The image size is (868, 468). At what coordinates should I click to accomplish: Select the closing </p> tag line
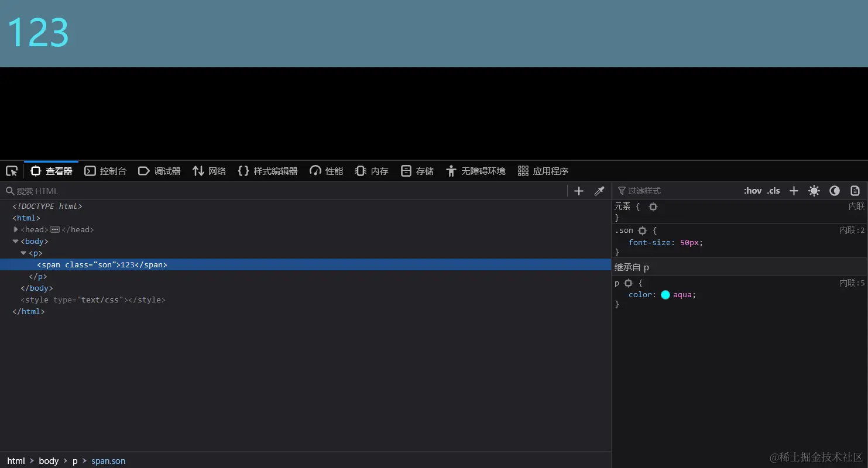click(x=38, y=277)
